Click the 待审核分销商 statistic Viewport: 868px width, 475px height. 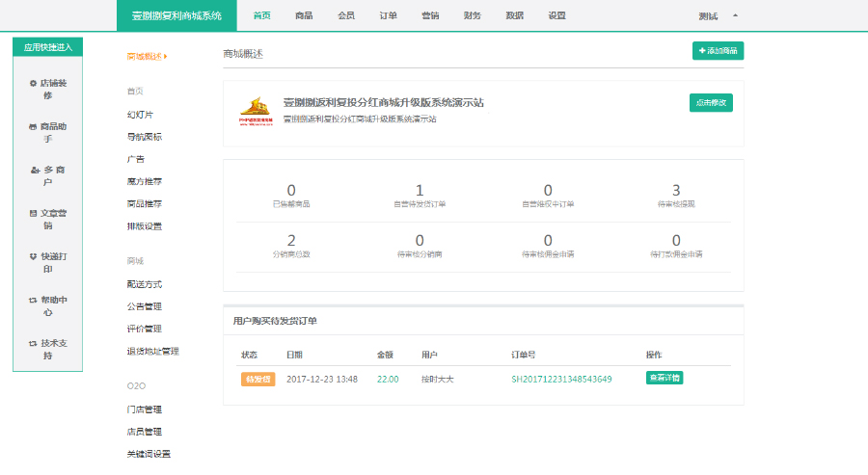pyautogui.click(x=420, y=246)
